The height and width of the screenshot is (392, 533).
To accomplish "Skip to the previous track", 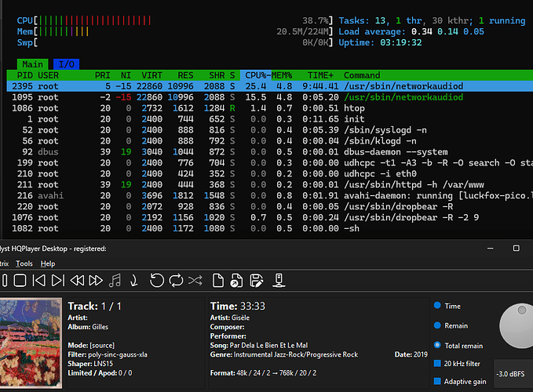I will coord(38,281).
